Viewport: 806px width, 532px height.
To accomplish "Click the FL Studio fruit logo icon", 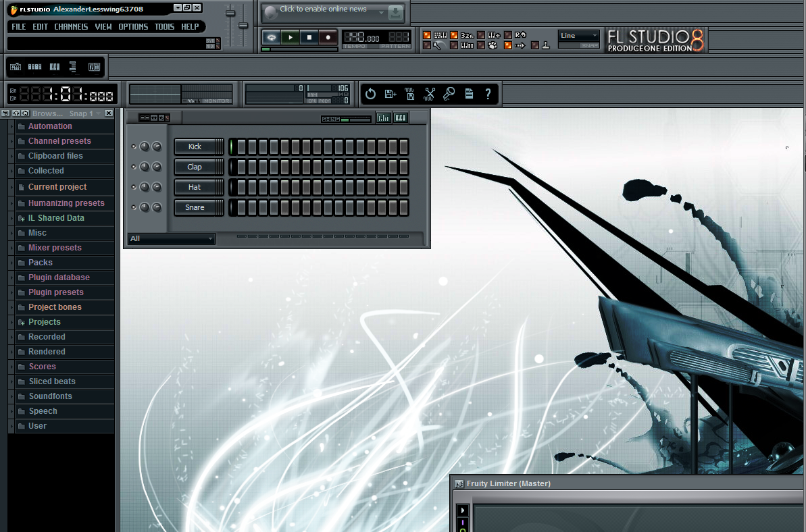I will tap(14, 9).
